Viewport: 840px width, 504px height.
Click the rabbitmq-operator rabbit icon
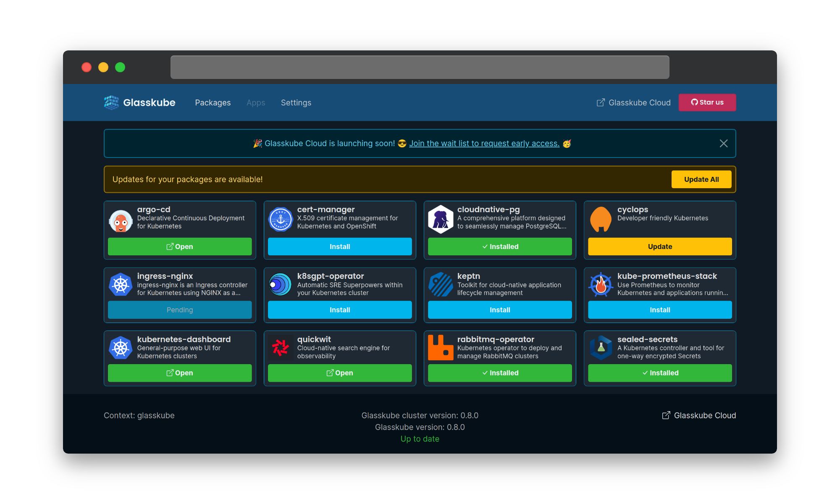click(441, 347)
